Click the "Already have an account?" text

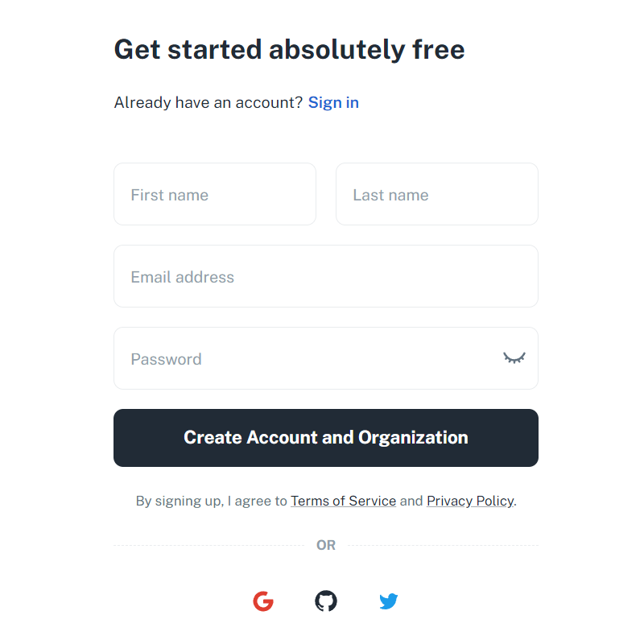pyautogui.click(x=208, y=102)
